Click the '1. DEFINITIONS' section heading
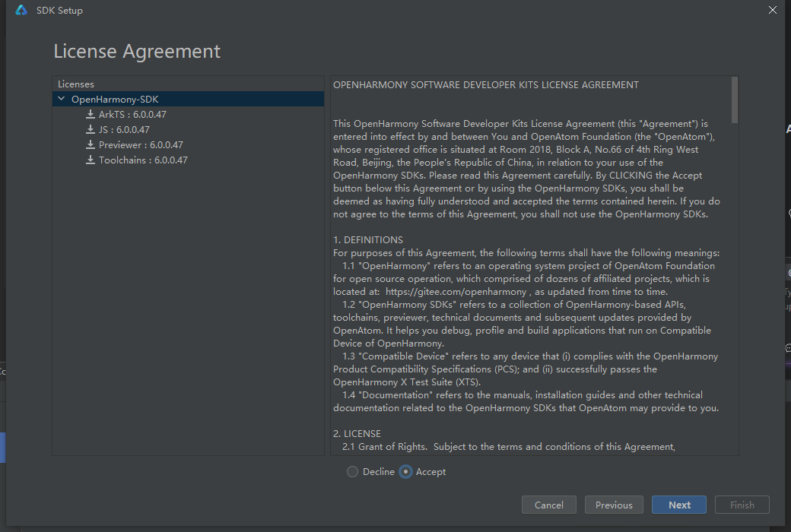The image size is (791, 532). click(x=368, y=239)
